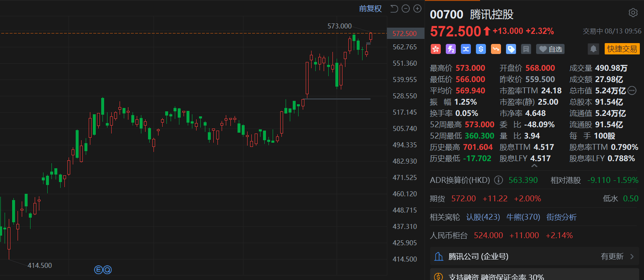
Task: Open quote panel settings gear
Action: (x=633, y=13)
